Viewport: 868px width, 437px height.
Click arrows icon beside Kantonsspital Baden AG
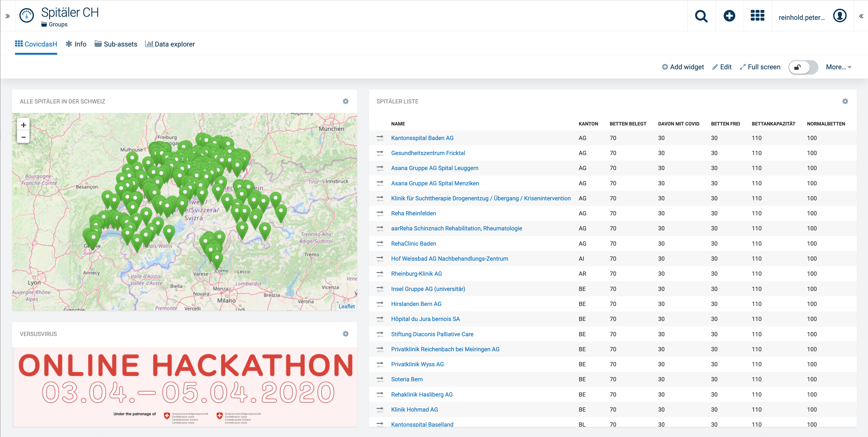pyautogui.click(x=380, y=138)
